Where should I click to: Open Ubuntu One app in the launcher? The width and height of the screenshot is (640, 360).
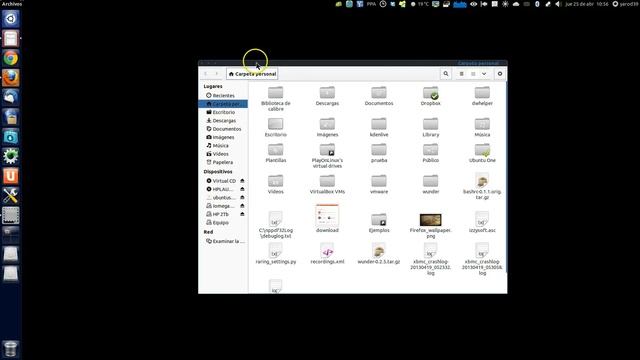pyautogui.click(x=11, y=176)
